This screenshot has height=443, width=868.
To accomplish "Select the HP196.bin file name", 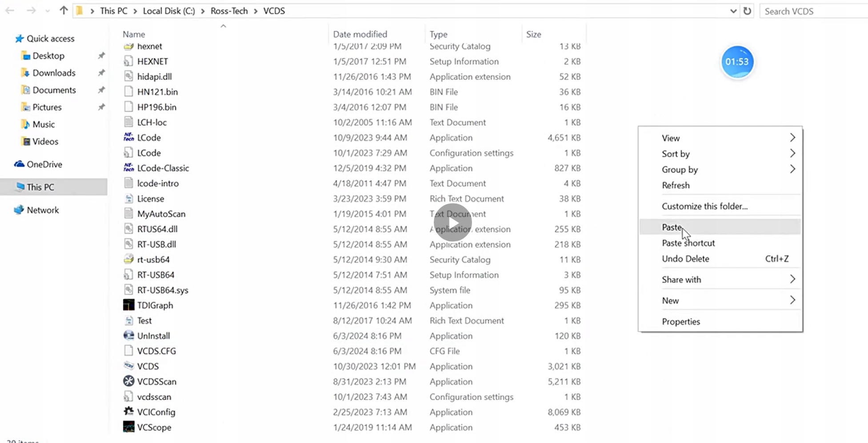I will pos(157,107).
